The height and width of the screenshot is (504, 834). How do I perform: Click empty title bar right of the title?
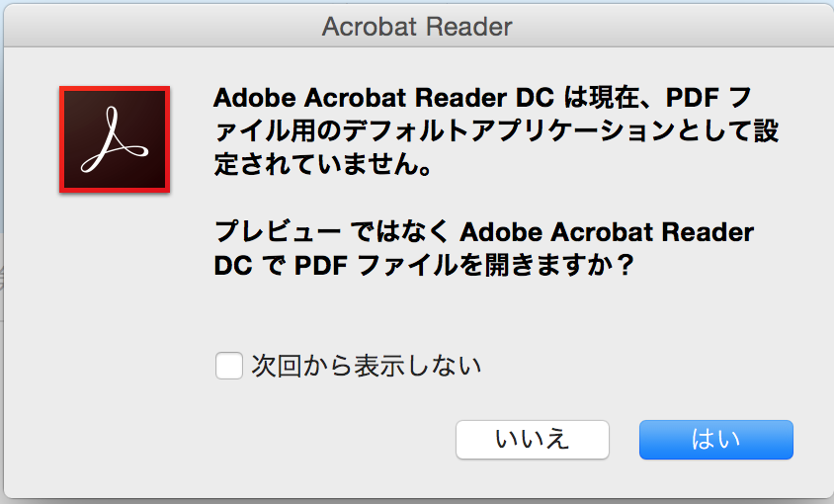click(x=672, y=26)
